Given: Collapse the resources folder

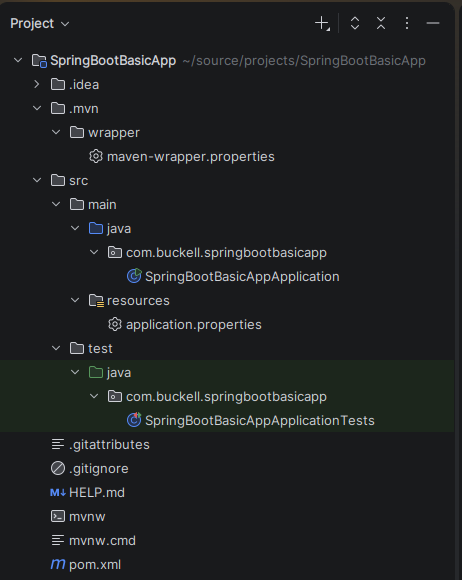Looking at the screenshot, I should click(x=75, y=300).
